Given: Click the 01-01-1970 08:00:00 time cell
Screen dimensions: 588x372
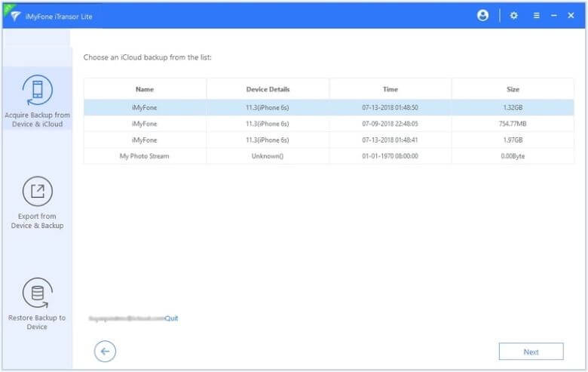Looking at the screenshot, I should click(x=390, y=156).
